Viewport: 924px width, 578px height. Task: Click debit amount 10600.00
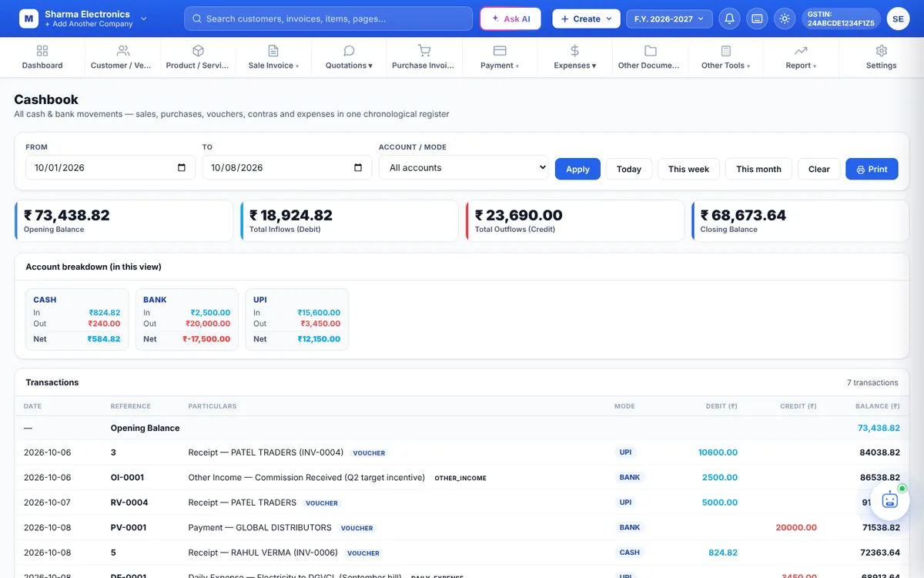tap(718, 452)
